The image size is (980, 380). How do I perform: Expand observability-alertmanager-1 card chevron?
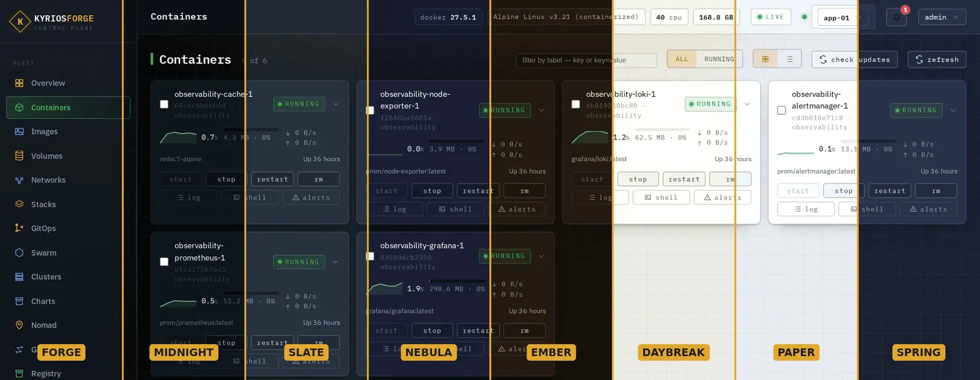coord(953,110)
